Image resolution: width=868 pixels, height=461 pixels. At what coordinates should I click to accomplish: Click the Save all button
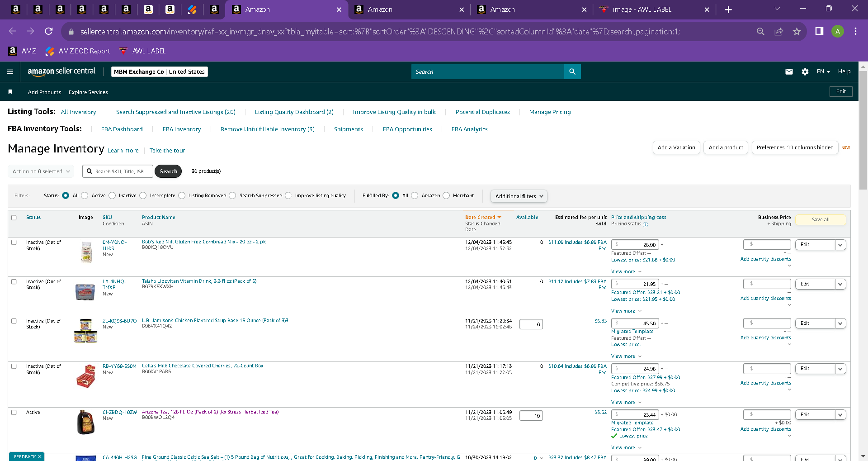[x=821, y=219]
